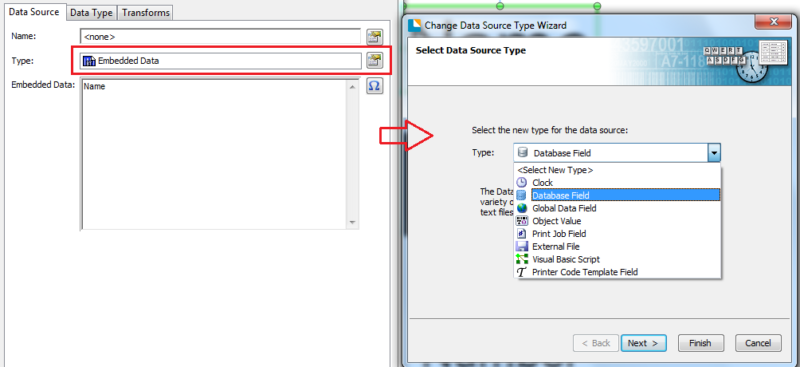Click the Next button in the wizard
The width and height of the screenshot is (800, 367).
point(643,343)
